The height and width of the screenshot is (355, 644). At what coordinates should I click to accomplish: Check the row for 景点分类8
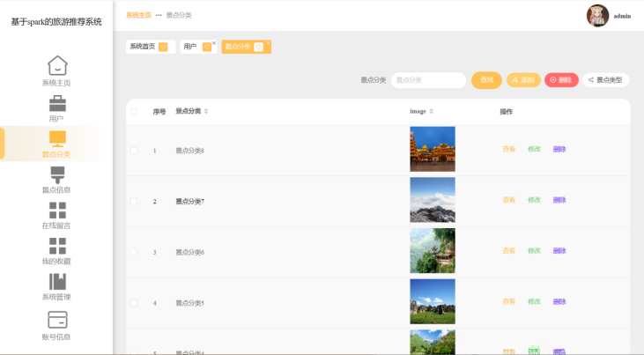click(x=134, y=151)
